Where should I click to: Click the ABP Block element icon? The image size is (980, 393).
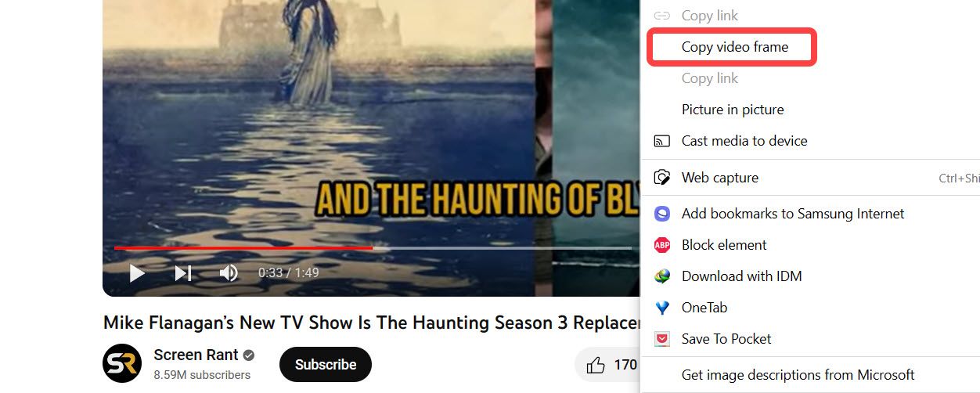[x=662, y=245]
